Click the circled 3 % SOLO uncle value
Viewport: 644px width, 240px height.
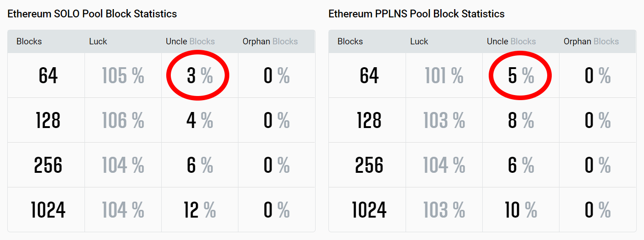tap(200, 76)
